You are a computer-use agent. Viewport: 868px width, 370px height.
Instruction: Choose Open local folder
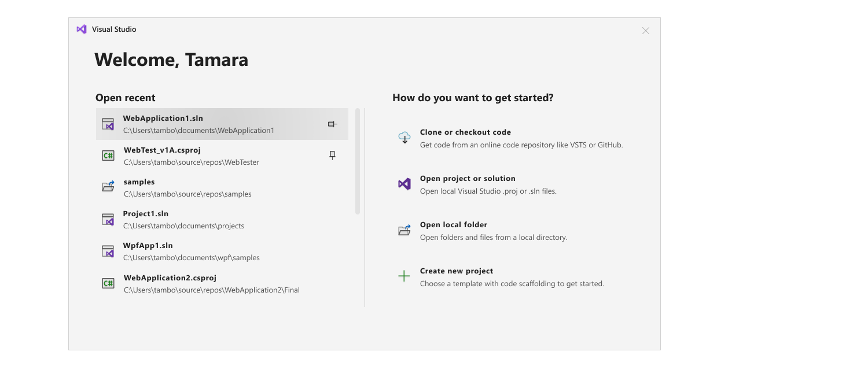pyautogui.click(x=483, y=231)
